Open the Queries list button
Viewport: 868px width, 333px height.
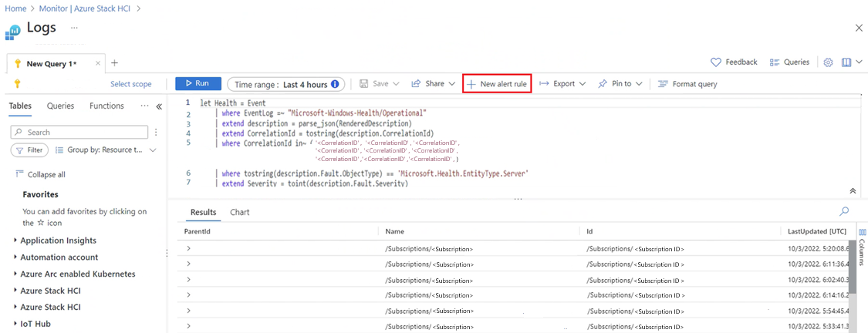[x=790, y=62]
